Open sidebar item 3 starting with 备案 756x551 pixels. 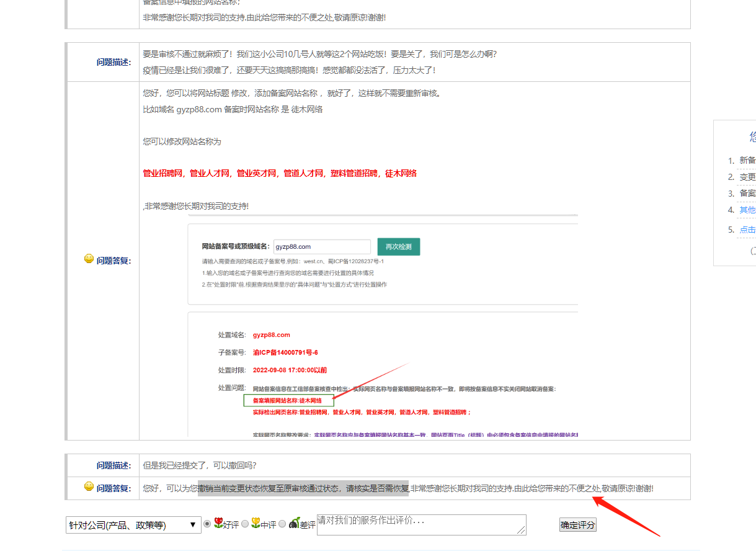pyautogui.click(x=747, y=193)
